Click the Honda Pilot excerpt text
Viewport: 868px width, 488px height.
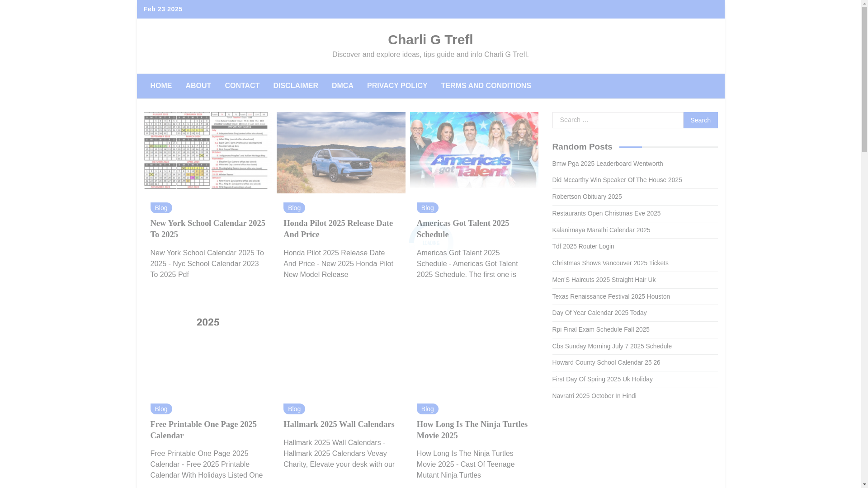338,264
